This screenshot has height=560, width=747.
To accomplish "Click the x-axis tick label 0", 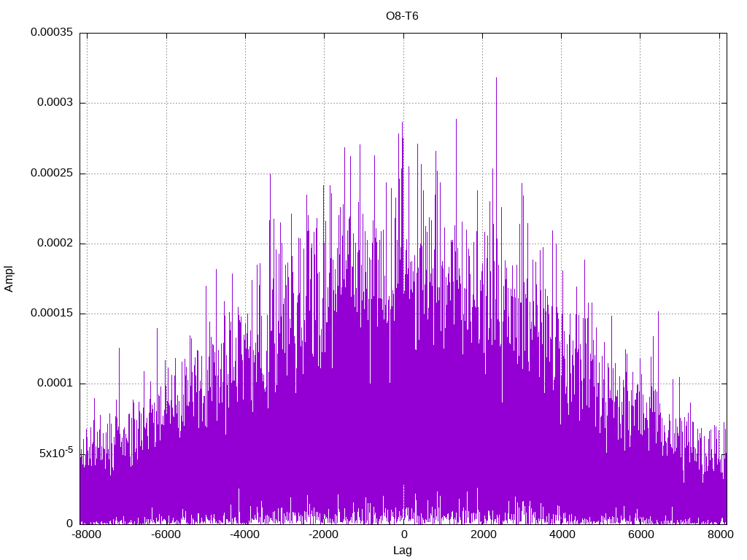I will point(404,534).
